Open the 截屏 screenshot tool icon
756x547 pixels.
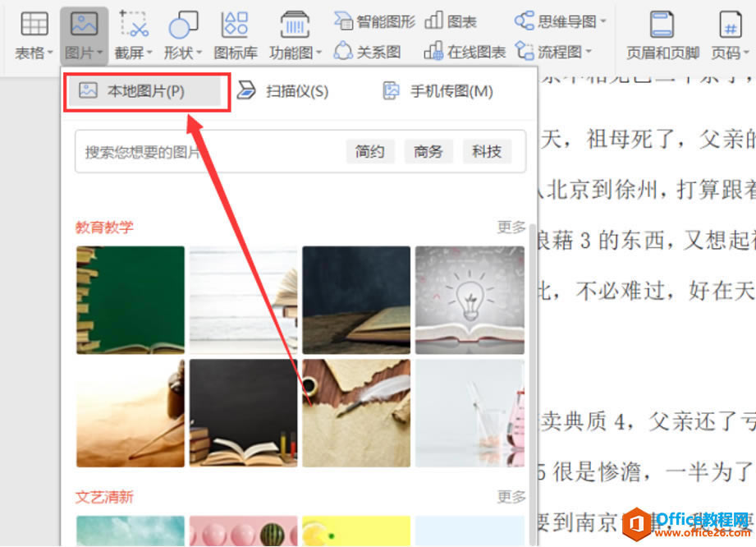coord(134,24)
